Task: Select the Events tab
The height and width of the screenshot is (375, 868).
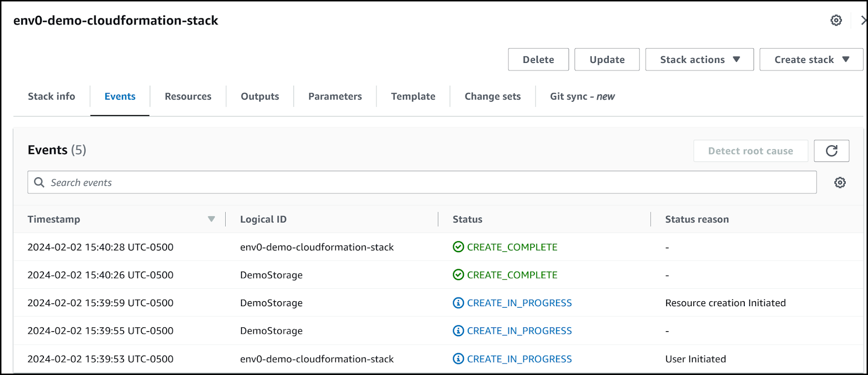Action: point(120,96)
